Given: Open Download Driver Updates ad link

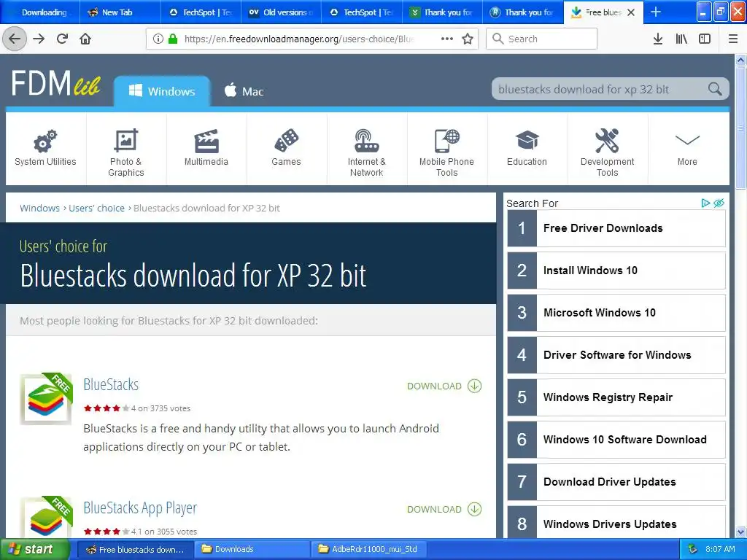Looking at the screenshot, I should click(616, 482).
